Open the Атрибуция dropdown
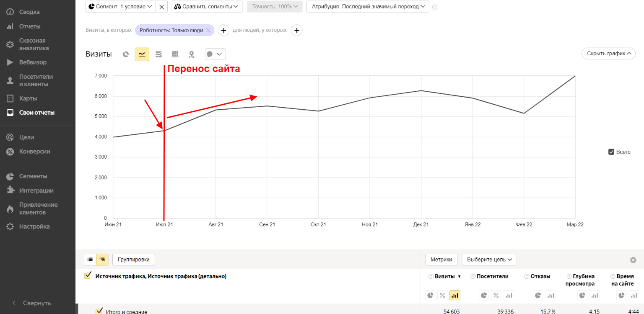This screenshot has height=314, width=644. coord(368,7)
